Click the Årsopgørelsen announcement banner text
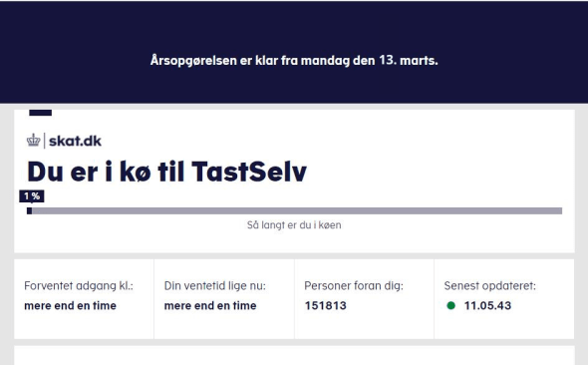Screen dimensions: 588x365 (x=294, y=61)
